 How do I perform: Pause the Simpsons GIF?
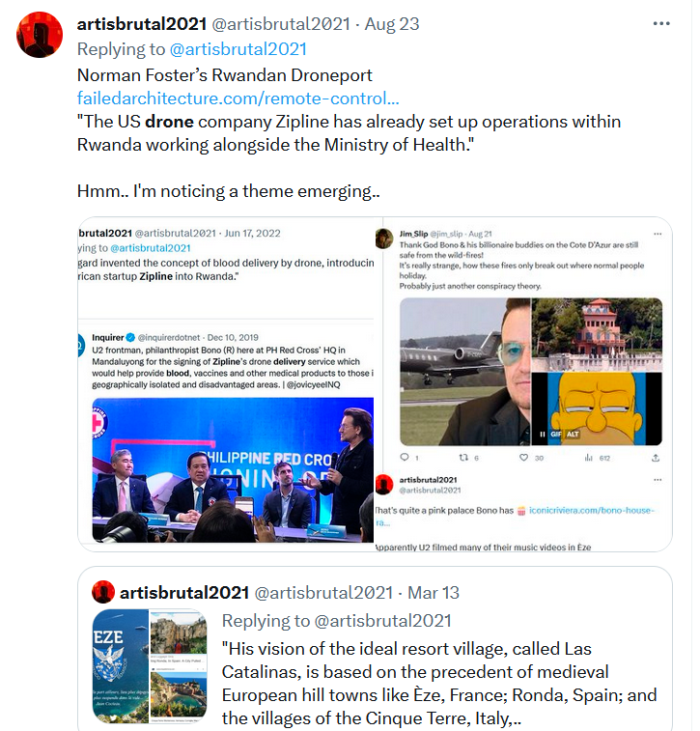click(542, 434)
